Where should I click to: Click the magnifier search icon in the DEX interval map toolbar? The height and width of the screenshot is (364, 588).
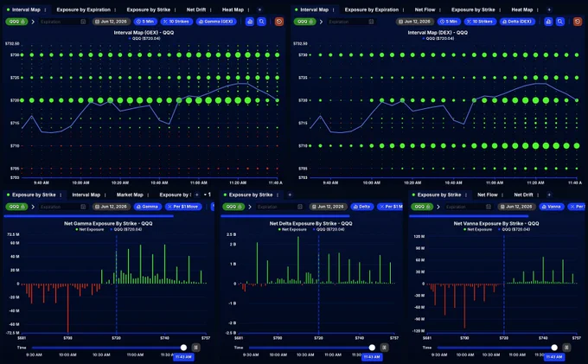pyautogui.click(x=560, y=22)
